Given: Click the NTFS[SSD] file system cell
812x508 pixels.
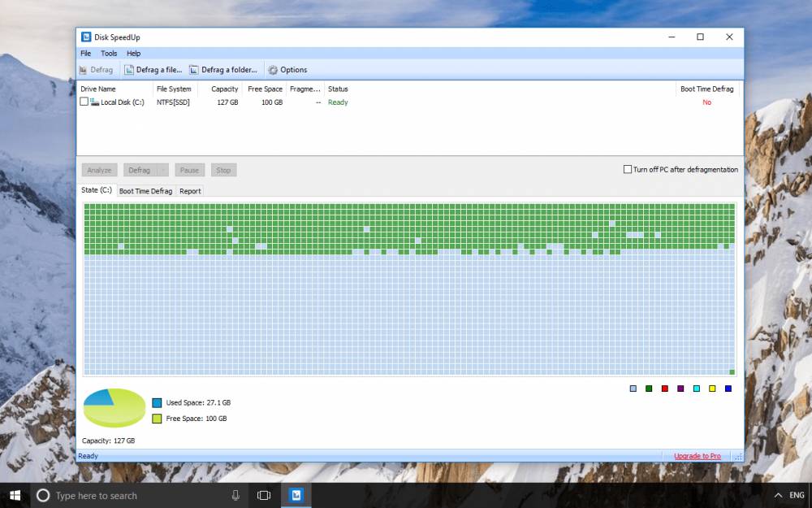Looking at the screenshot, I should pos(174,102).
